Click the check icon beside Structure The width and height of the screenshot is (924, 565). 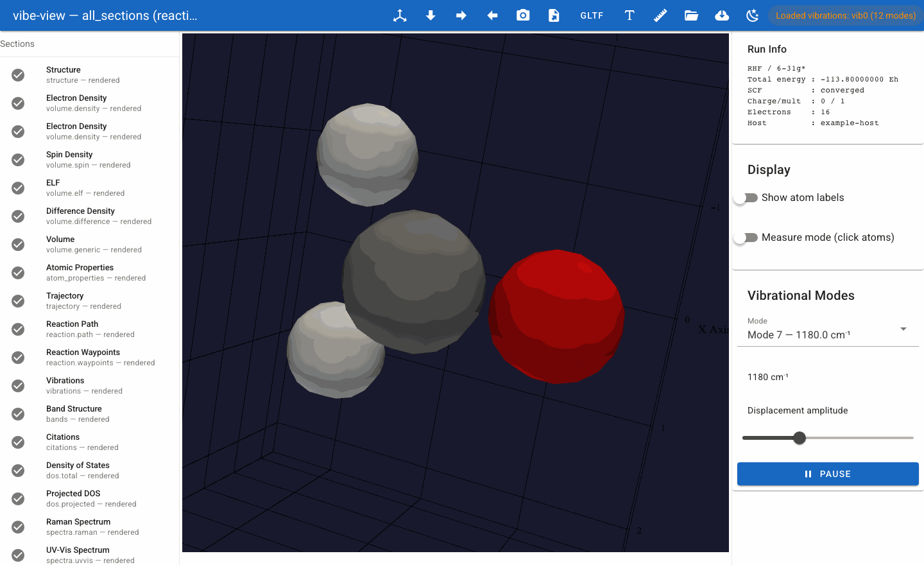[x=18, y=75]
